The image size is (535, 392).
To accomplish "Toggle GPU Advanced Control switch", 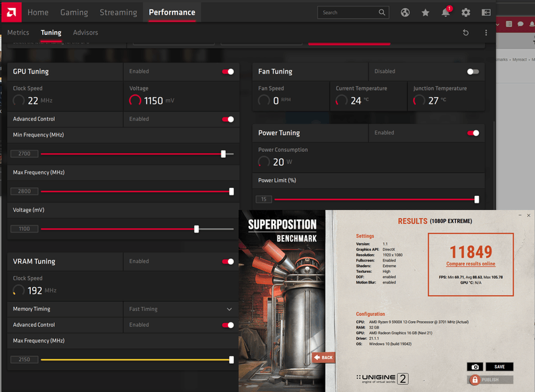I will pos(228,120).
